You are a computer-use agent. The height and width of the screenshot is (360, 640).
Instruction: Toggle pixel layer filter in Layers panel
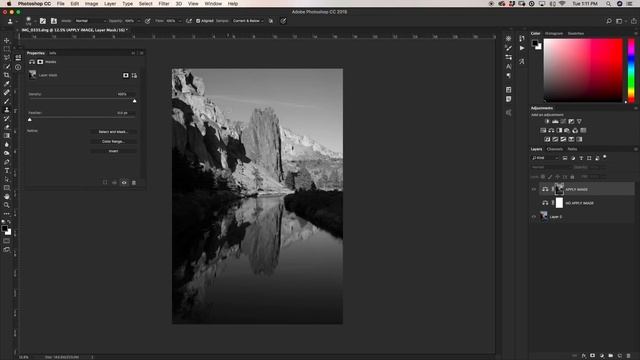point(565,158)
